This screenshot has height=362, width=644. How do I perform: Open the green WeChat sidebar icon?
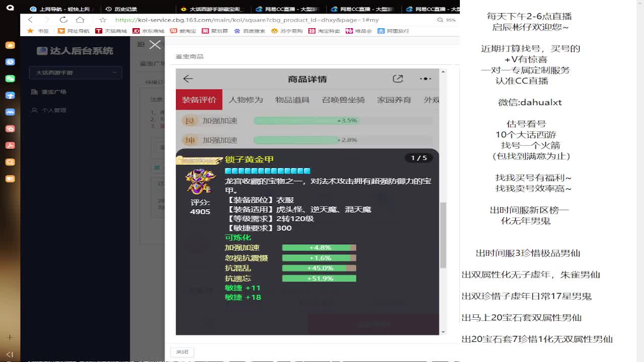coord(10,78)
